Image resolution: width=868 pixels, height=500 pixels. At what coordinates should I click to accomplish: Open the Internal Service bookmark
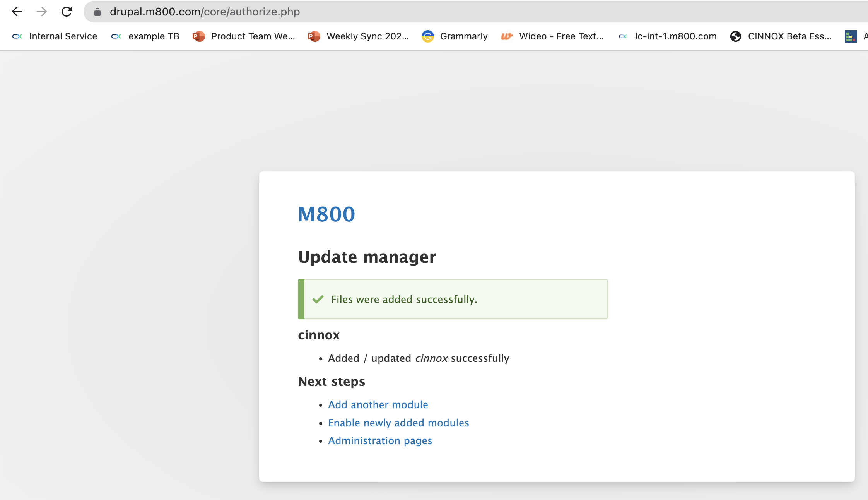click(x=55, y=36)
